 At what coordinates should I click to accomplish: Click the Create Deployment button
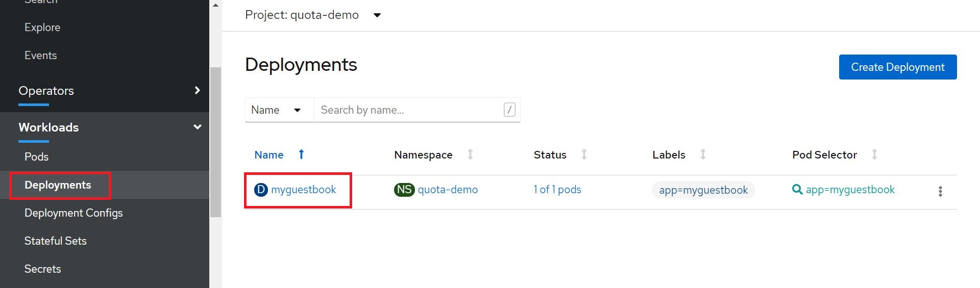coord(898,67)
